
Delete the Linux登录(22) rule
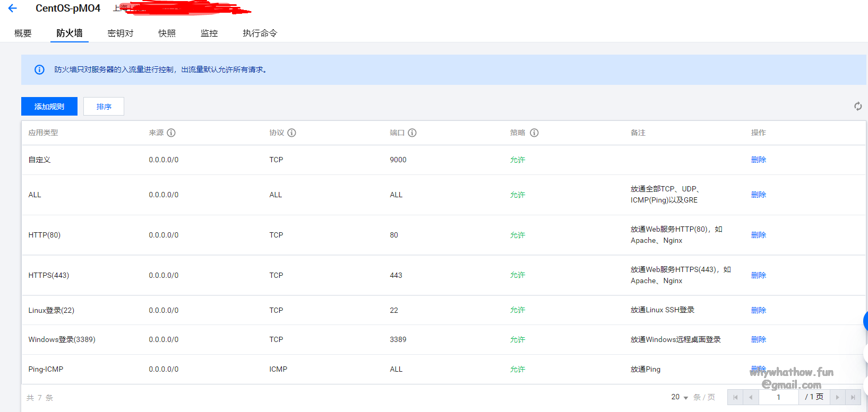pyautogui.click(x=758, y=310)
